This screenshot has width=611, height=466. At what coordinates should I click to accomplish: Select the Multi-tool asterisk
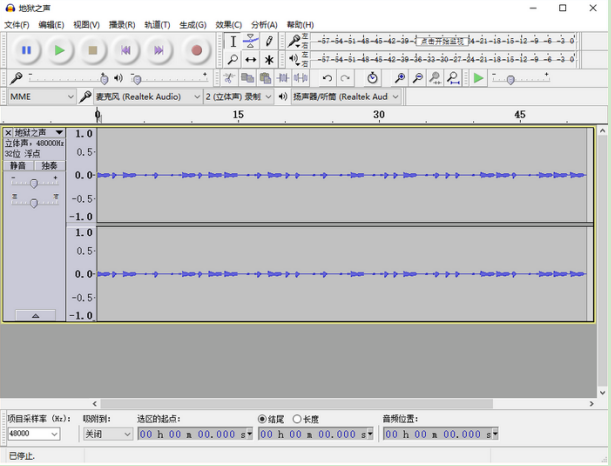coord(269,60)
